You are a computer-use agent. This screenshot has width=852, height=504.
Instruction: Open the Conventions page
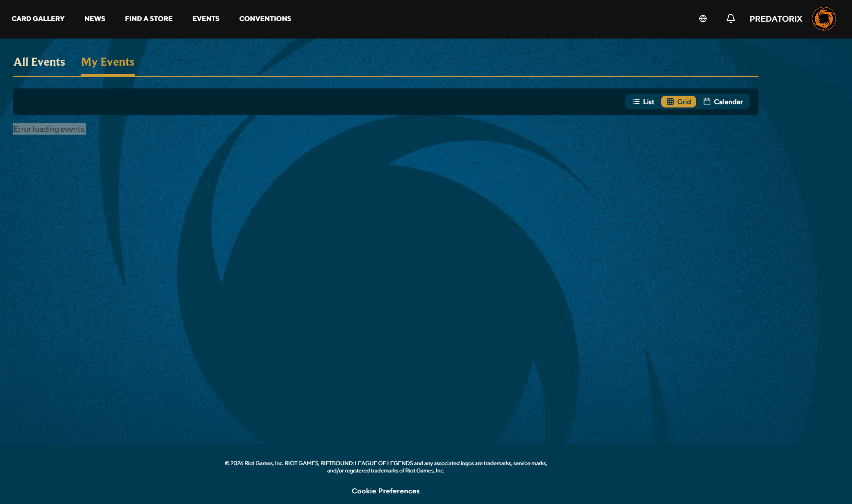[x=265, y=19]
